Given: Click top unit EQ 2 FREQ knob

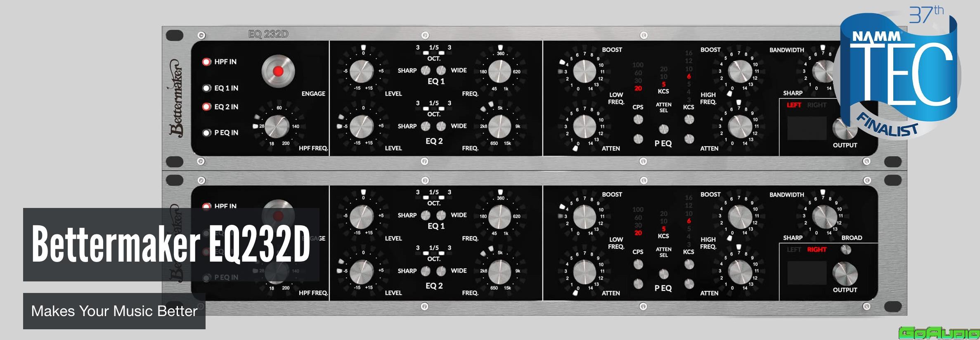Looking at the screenshot, I should coord(499,126).
